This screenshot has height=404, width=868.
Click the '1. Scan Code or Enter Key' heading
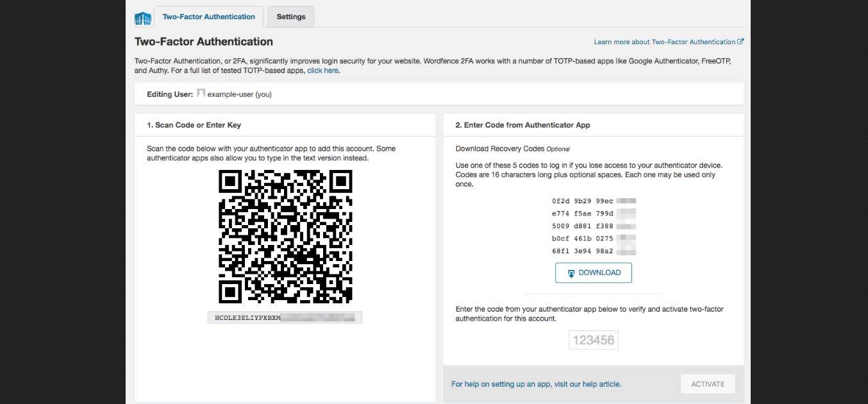[194, 125]
